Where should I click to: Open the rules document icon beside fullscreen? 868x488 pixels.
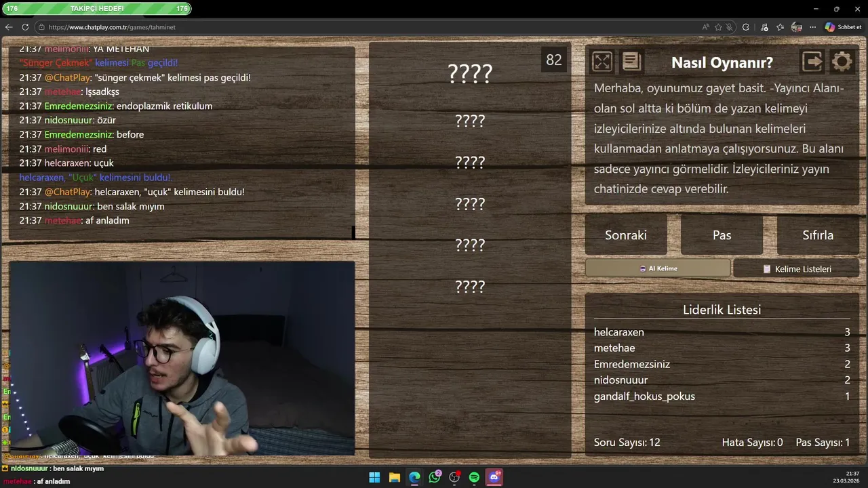(x=631, y=62)
